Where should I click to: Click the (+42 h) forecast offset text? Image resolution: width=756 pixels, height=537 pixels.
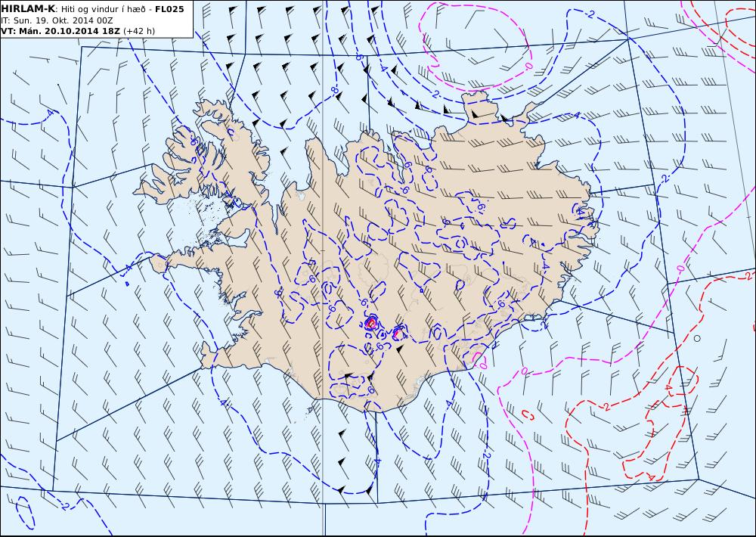coord(139,31)
